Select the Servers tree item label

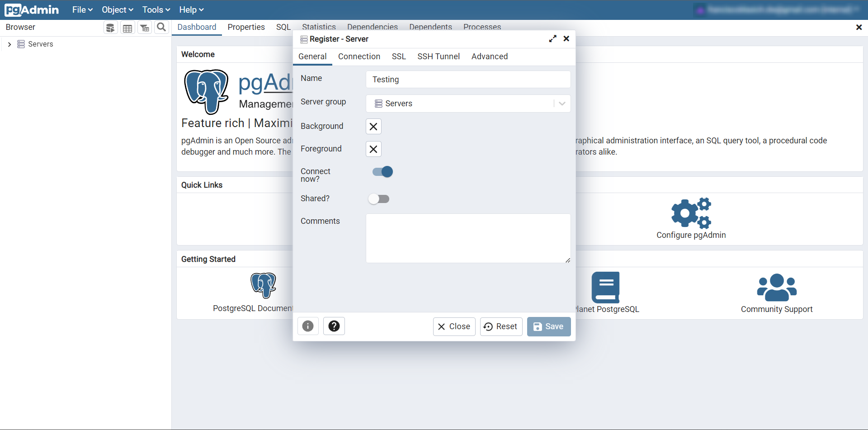(x=41, y=44)
